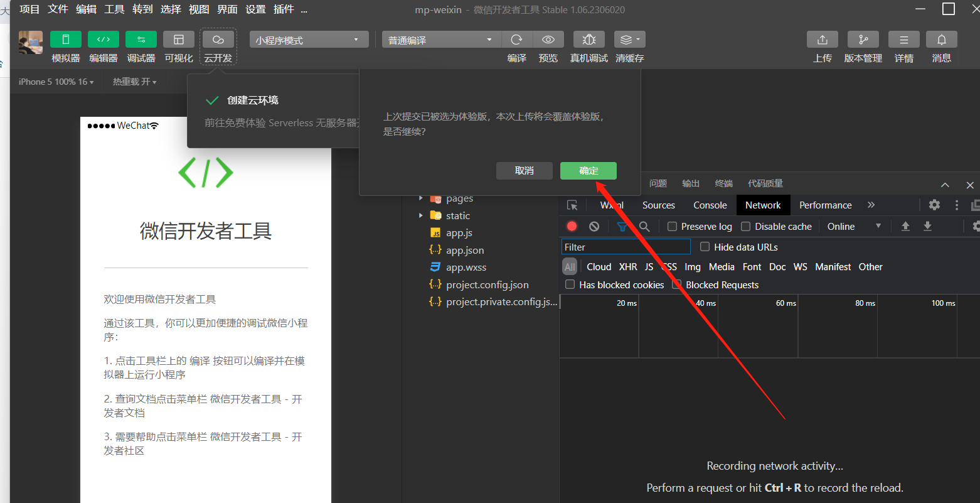Collapse the debugger panel chevron

[x=945, y=185]
